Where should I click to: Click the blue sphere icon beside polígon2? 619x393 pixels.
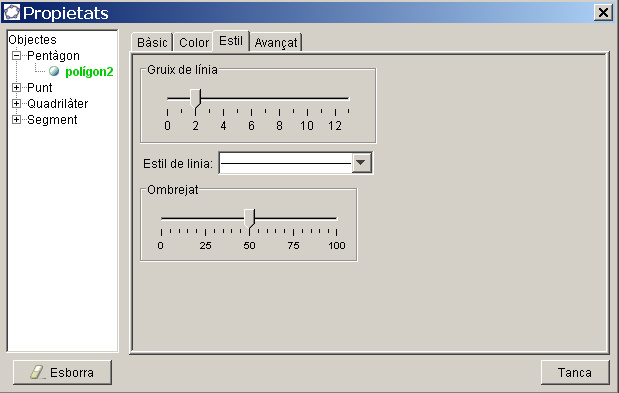point(54,71)
